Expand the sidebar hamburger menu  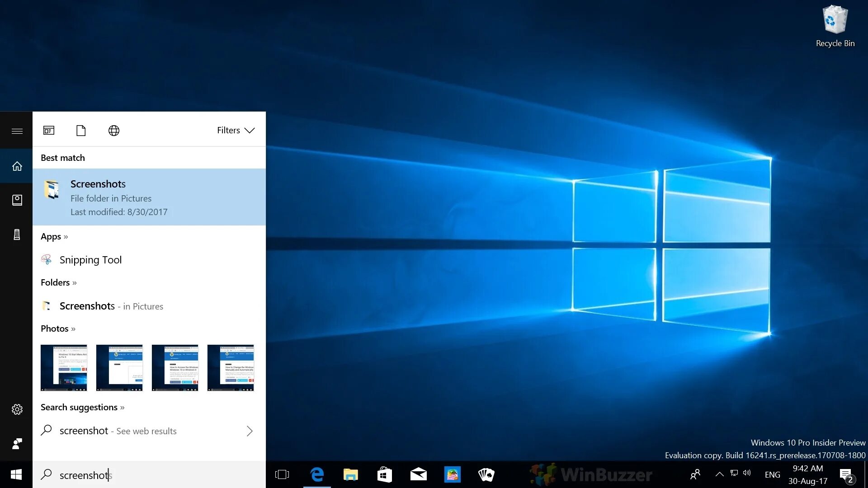tap(17, 131)
